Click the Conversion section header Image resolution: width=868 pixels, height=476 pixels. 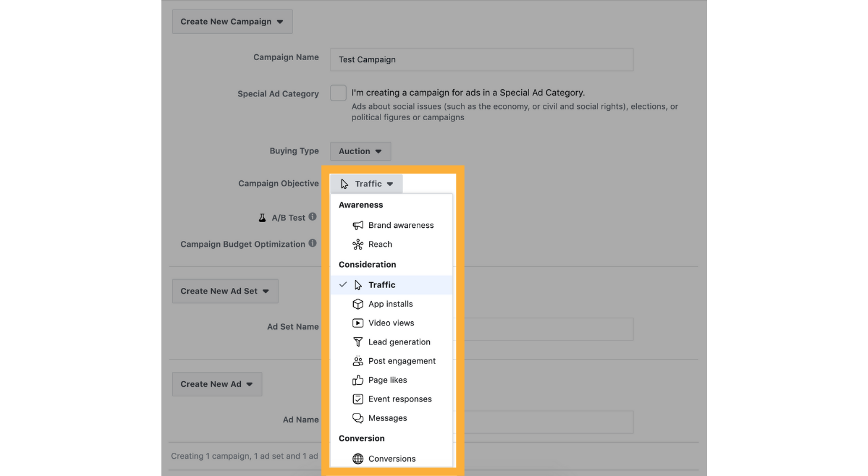(361, 438)
